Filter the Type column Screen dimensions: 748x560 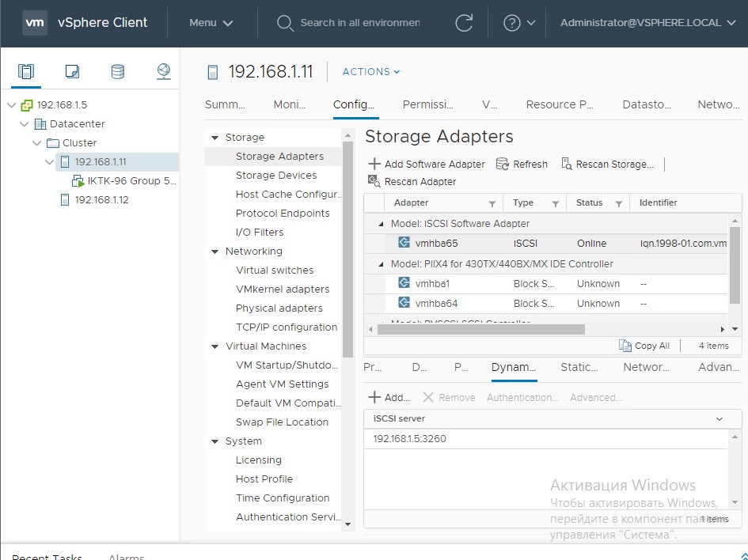pyautogui.click(x=556, y=203)
